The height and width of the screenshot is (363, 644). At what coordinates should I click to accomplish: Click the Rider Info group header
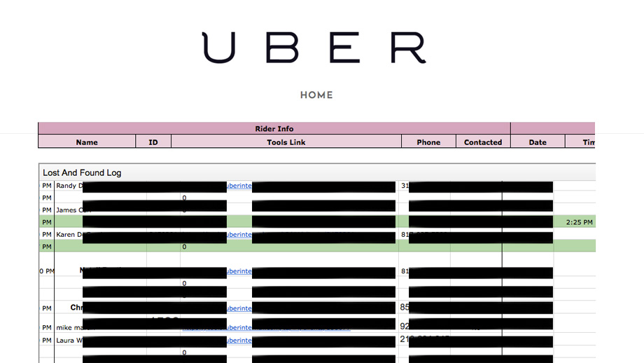click(274, 129)
